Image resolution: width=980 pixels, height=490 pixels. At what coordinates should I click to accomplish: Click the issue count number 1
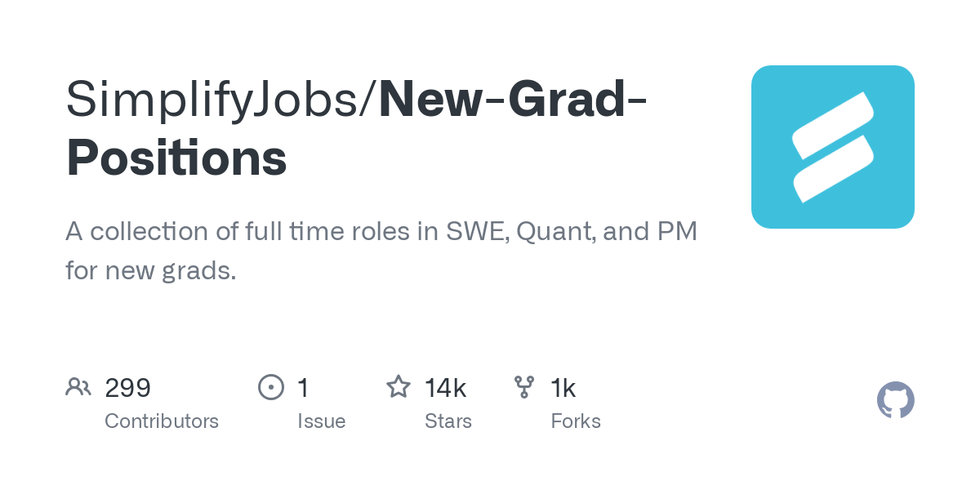click(303, 388)
